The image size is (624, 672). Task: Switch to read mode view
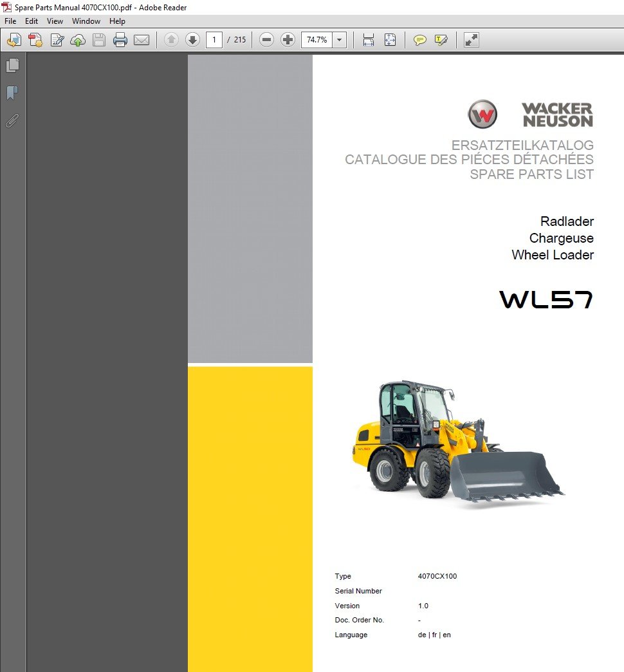coord(472,40)
